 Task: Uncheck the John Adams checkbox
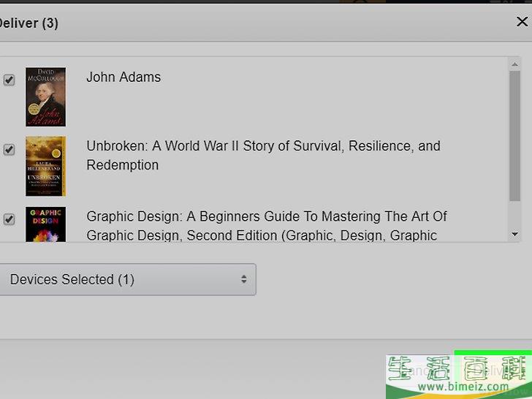[9, 80]
